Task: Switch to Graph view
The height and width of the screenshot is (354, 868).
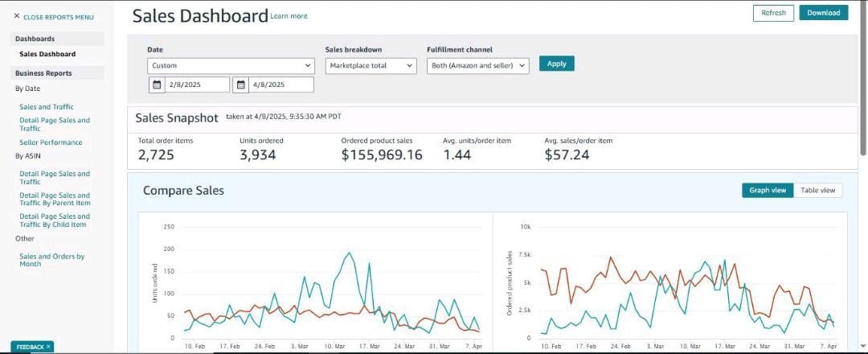Action: point(768,190)
